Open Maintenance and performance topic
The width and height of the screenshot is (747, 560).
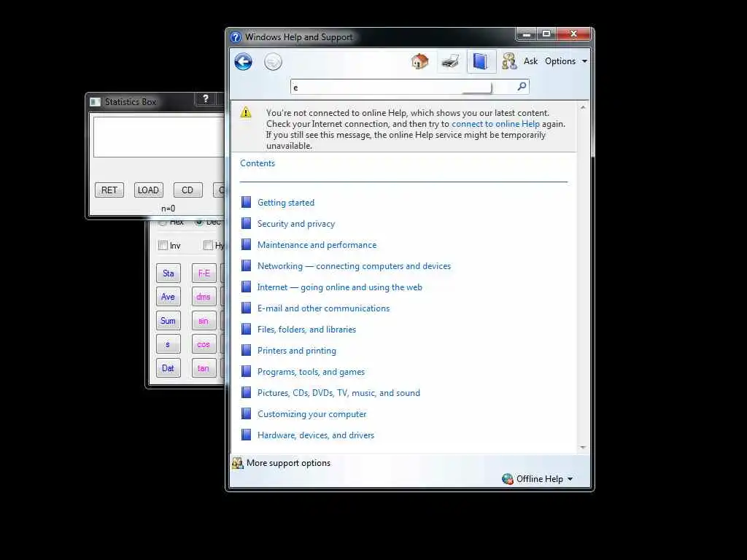point(317,245)
